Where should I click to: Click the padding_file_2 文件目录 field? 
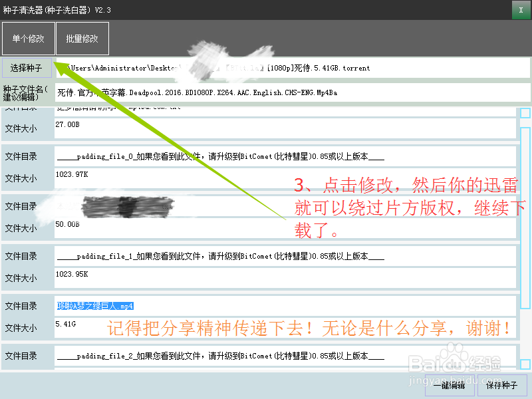(285, 356)
